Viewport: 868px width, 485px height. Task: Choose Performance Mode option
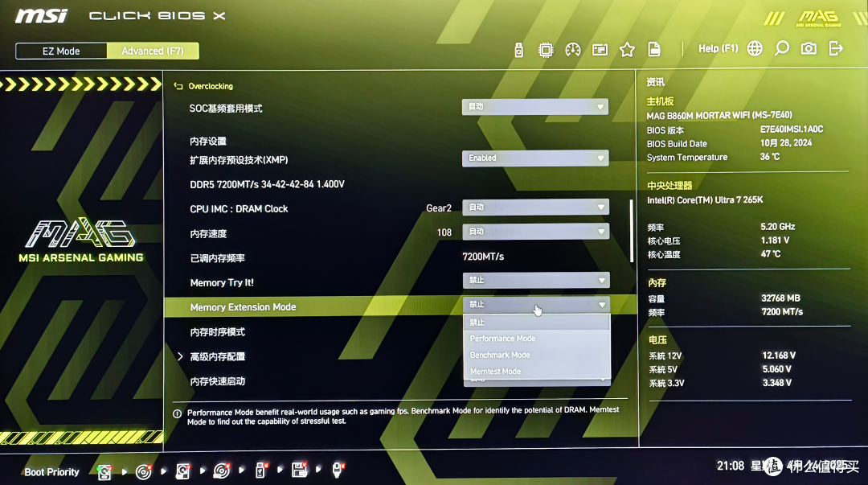pos(536,339)
